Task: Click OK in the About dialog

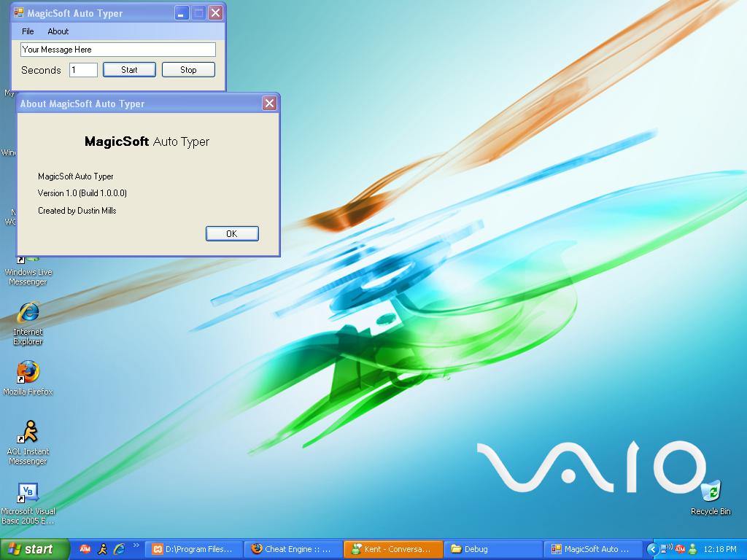Action: coord(232,234)
